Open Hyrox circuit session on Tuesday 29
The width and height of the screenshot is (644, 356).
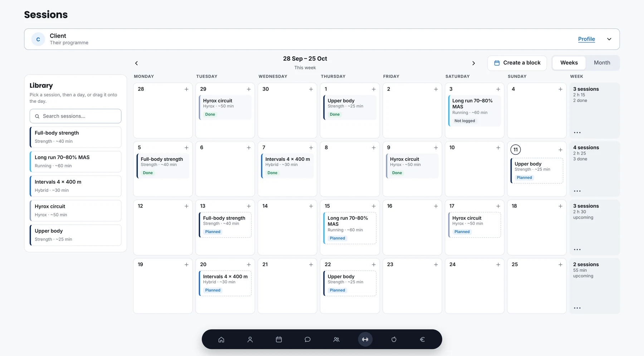click(225, 107)
